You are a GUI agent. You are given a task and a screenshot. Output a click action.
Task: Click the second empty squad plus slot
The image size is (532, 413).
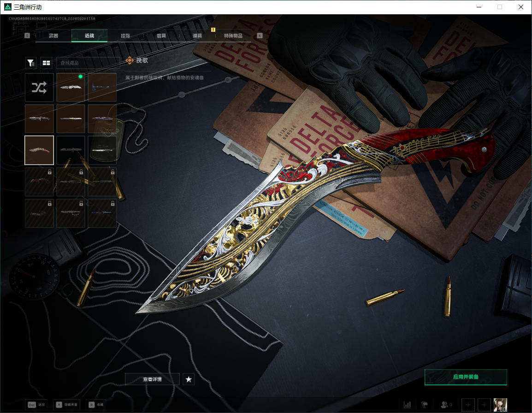[x=484, y=405]
